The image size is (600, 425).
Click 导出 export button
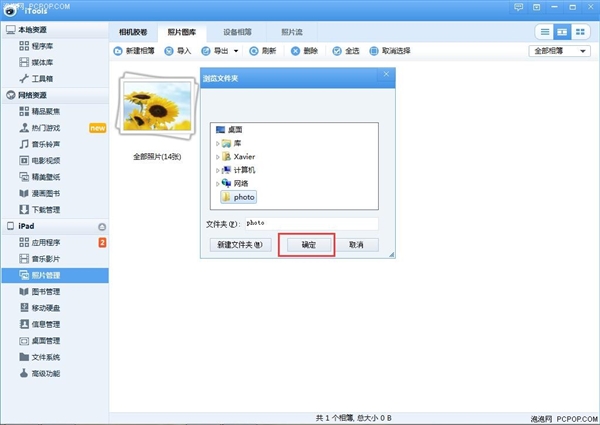pos(215,51)
